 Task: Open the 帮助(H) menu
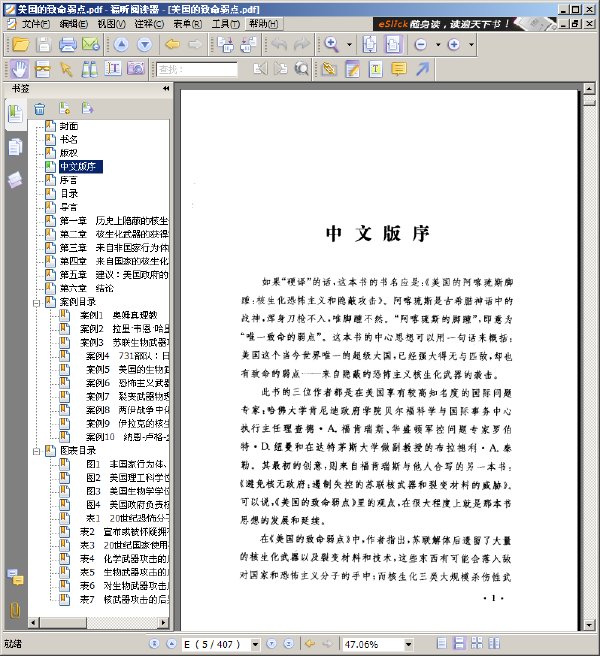point(264,24)
